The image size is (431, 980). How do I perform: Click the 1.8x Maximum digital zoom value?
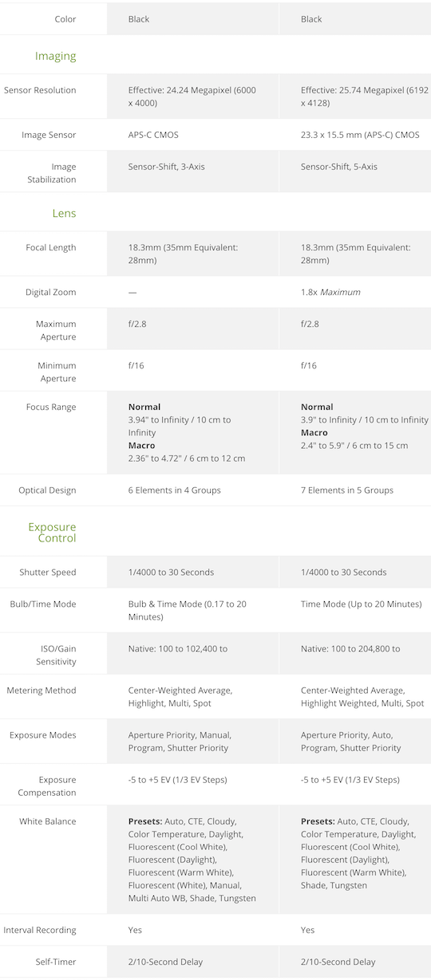(x=330, y=292)
